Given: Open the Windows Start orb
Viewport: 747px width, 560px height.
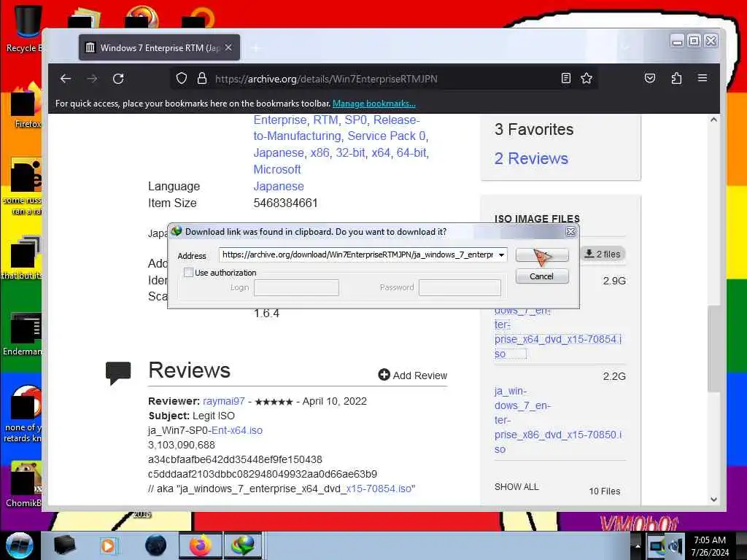Looking at the screenshot, I should click(19, 545).
